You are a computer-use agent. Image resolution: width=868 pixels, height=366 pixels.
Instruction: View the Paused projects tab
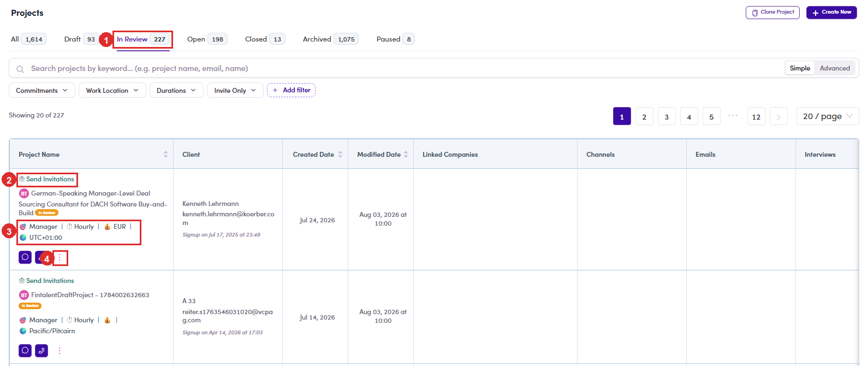coord(395,39)
